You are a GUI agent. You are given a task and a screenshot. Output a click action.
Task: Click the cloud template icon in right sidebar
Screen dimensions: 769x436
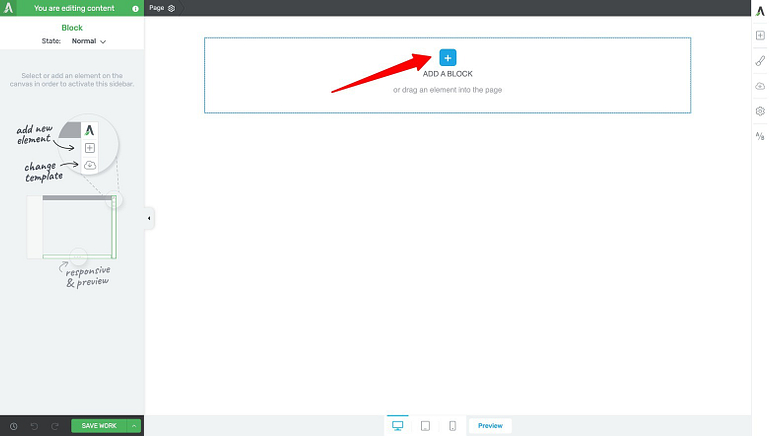click(x=760, y=86)
